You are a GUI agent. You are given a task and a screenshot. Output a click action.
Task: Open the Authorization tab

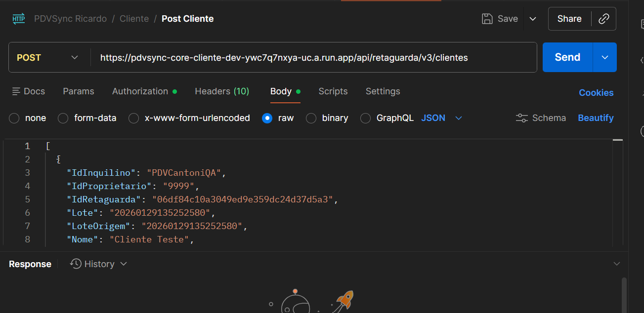[x=140, y=91]
